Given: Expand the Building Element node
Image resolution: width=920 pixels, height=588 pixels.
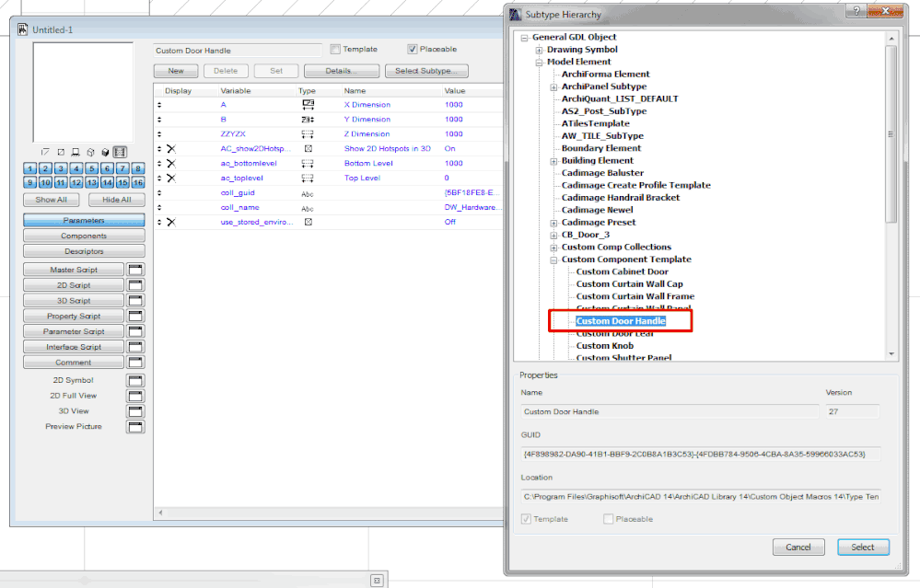Looking at the screenshot, I should click(x=553, y=161).
